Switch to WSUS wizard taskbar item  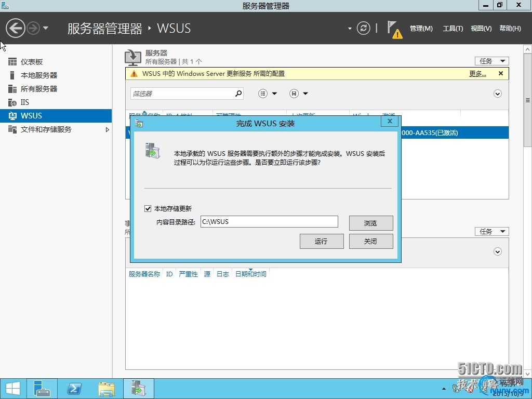tap(138, 389)
